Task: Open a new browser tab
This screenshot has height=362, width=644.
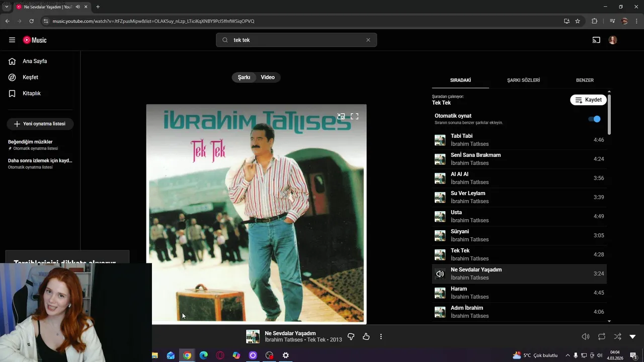Action: (98, 7)
